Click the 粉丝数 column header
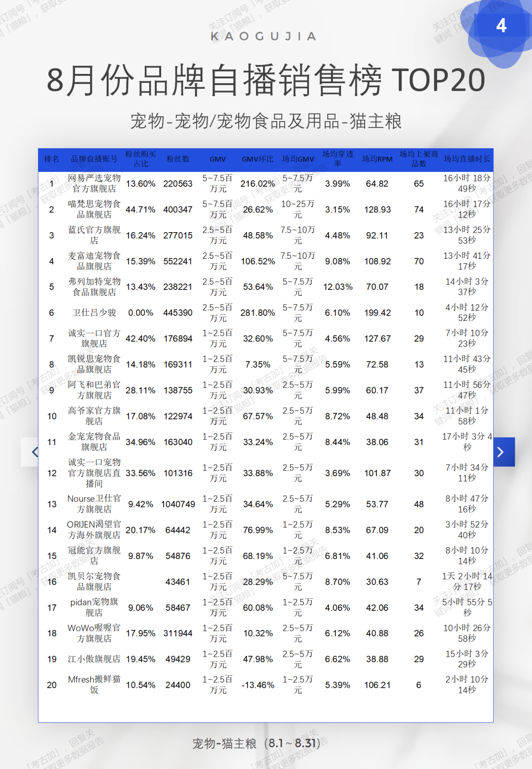 pos(178,159)
